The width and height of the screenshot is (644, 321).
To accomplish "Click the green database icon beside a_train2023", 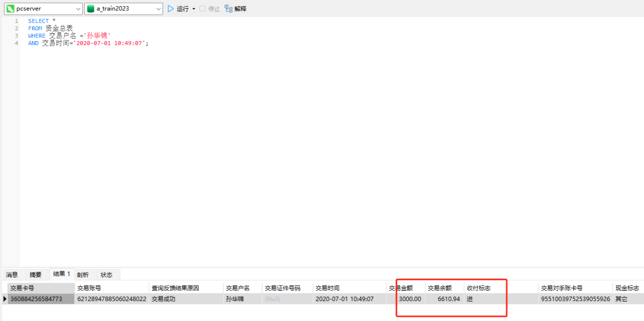I will [x=91, y=9].
